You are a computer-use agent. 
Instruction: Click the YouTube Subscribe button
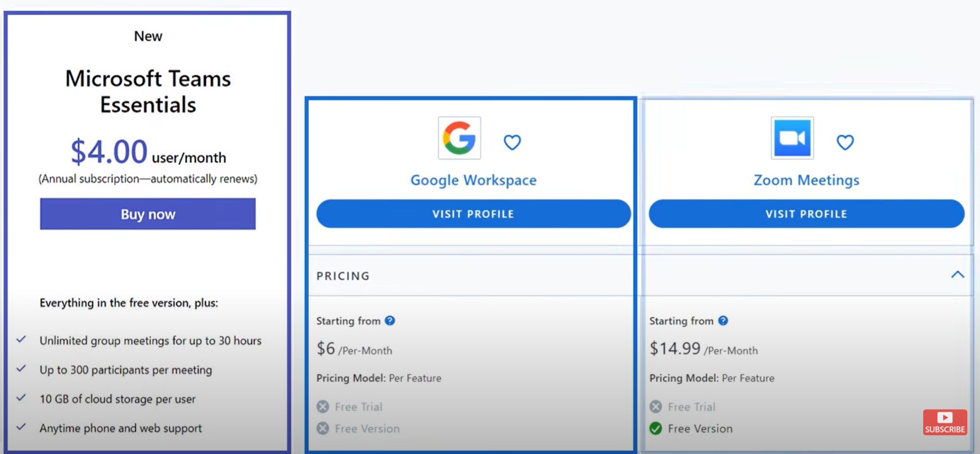(945, 422)
